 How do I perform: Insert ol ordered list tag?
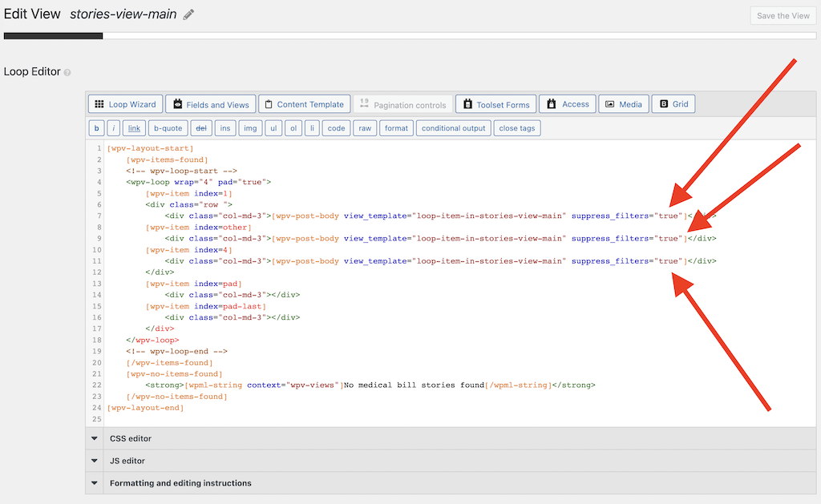(x=293, y=128)
